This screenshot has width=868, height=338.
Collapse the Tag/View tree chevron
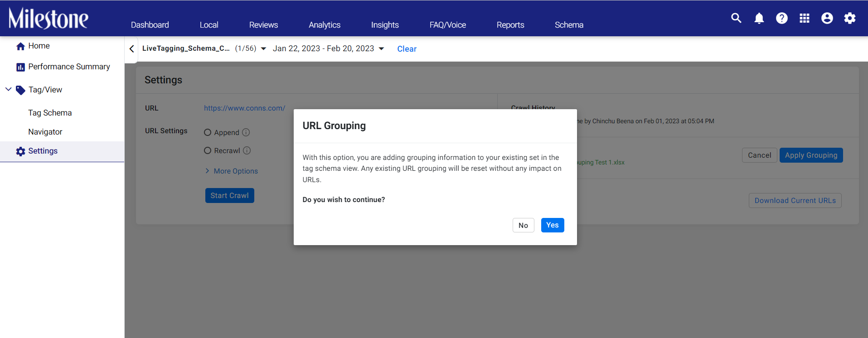[8, 89]
